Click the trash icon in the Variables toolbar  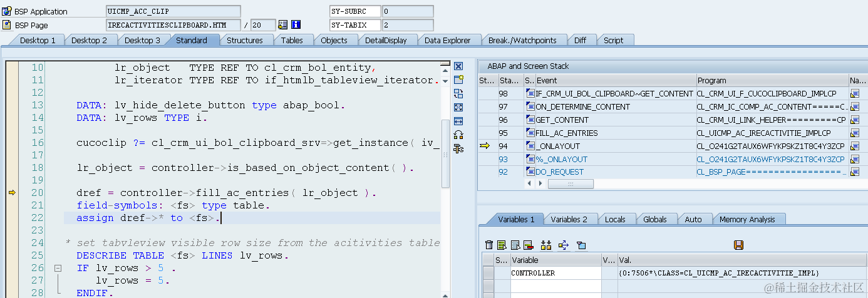(489, 245)
